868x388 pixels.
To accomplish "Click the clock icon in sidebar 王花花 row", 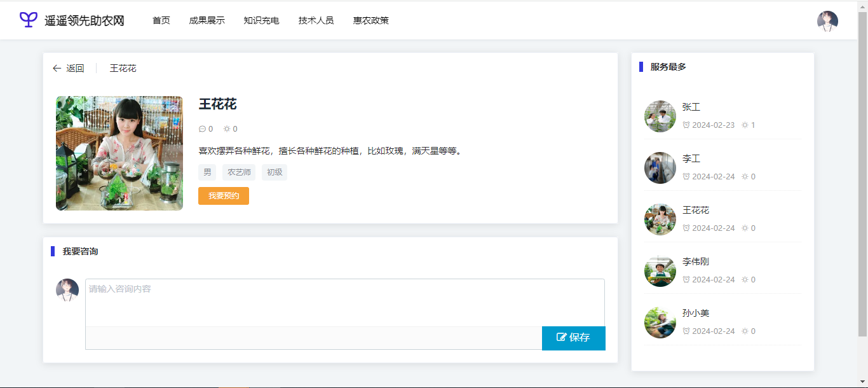I will point(686,228).
